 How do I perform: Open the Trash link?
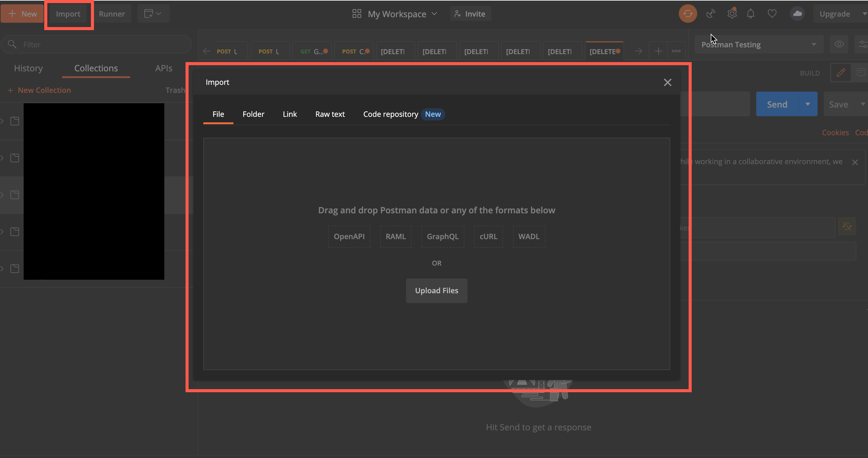175,90
